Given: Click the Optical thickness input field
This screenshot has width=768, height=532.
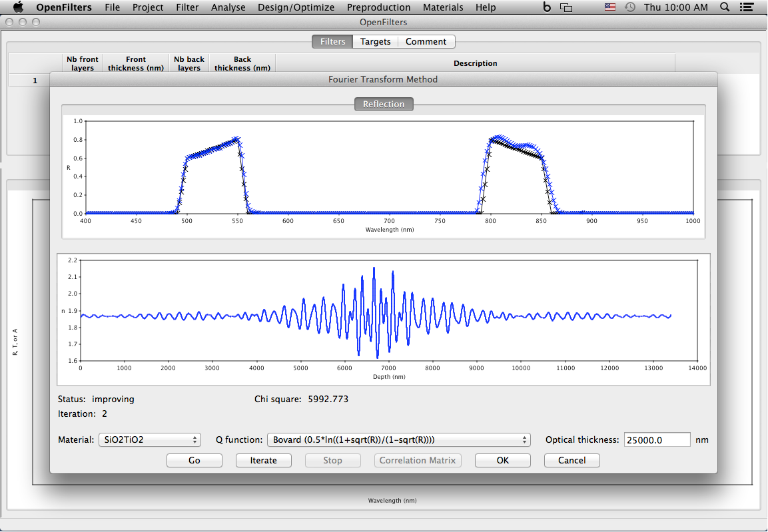Looking at the screenshot, I should 657,439.
